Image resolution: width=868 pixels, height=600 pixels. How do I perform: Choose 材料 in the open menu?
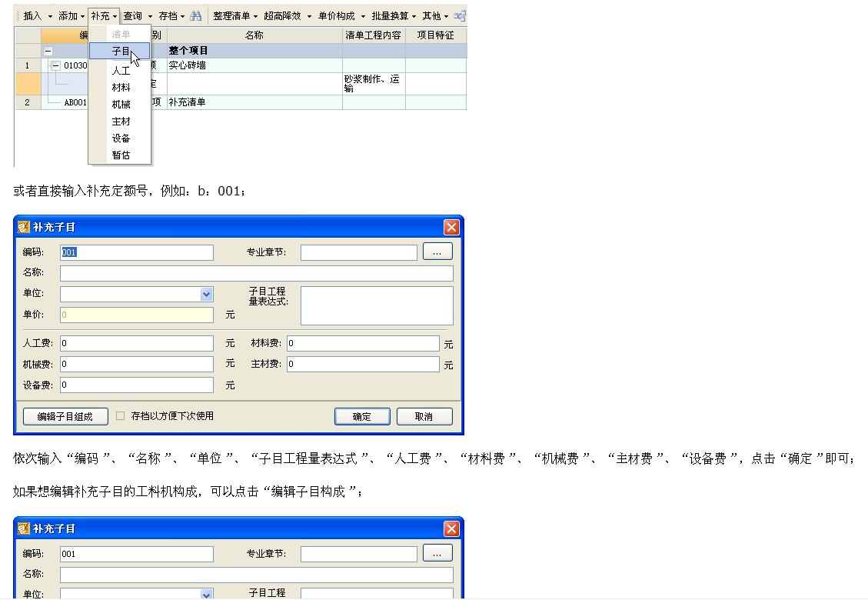[x=120, y=87]
